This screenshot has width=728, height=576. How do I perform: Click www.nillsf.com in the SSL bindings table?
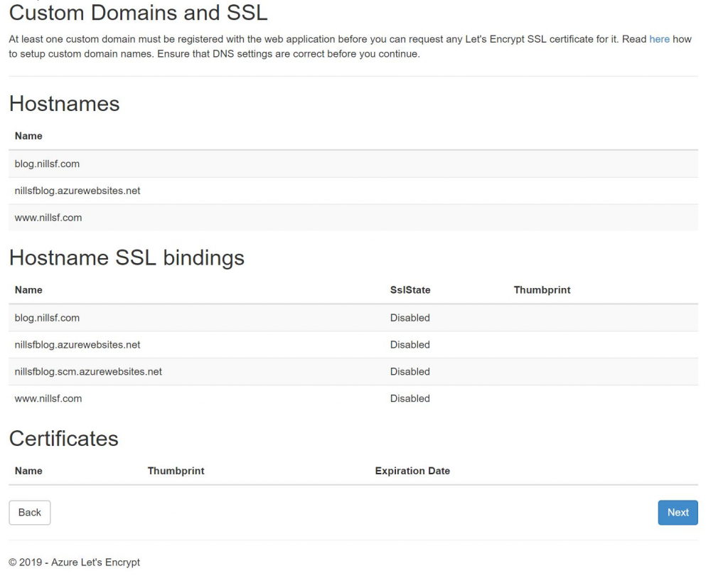(48, 398)
